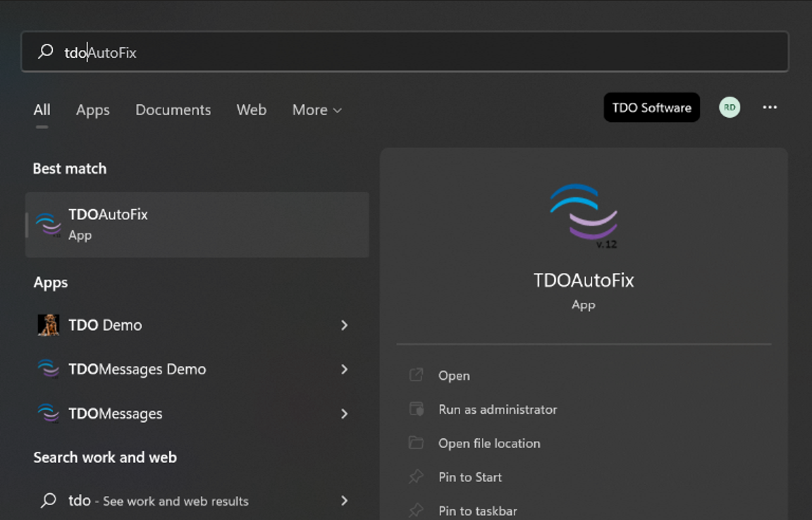812x520 pixels.
Task: Select the Web filter tab
Action: tap(251, 110)
